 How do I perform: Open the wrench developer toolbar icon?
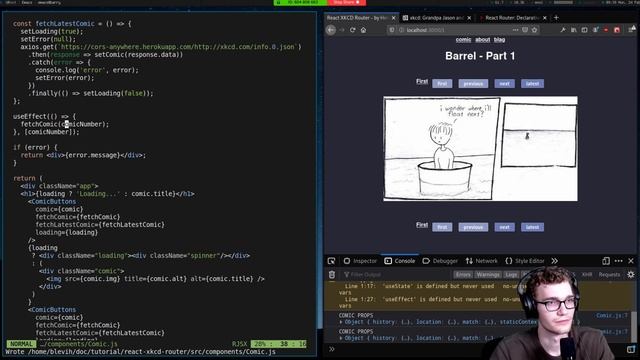(563, 30)
